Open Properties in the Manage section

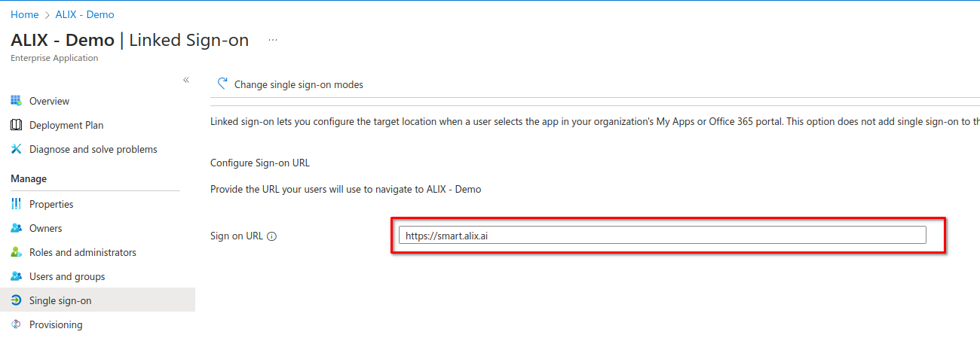coord(51,204)
